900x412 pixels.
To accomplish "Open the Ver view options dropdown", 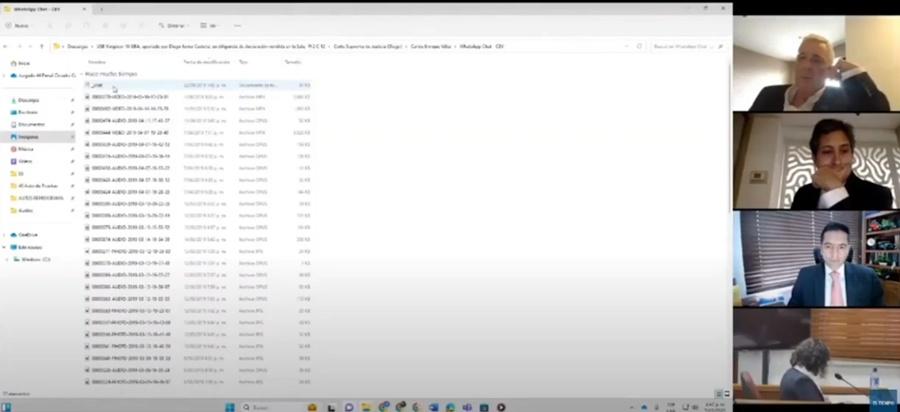I will pos(210,25).
